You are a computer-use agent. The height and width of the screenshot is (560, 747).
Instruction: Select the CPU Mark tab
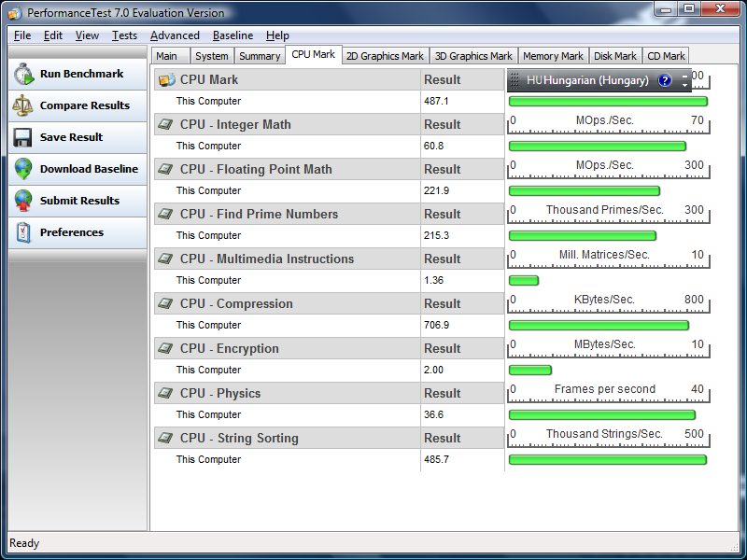[x=314, y=54]
